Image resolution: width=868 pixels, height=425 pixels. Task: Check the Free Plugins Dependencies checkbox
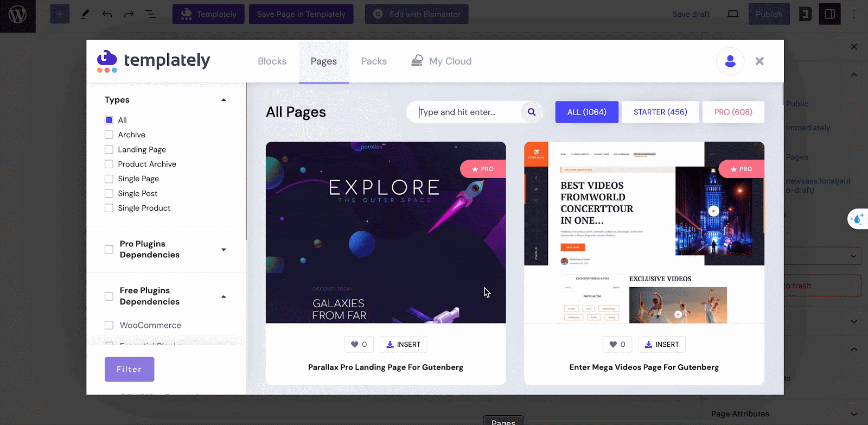click(109, 296)
